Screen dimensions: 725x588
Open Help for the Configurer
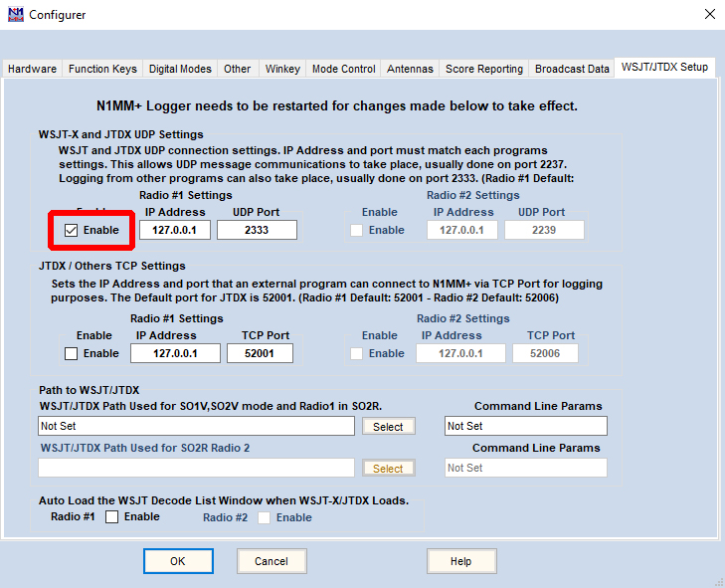(461, 561)
